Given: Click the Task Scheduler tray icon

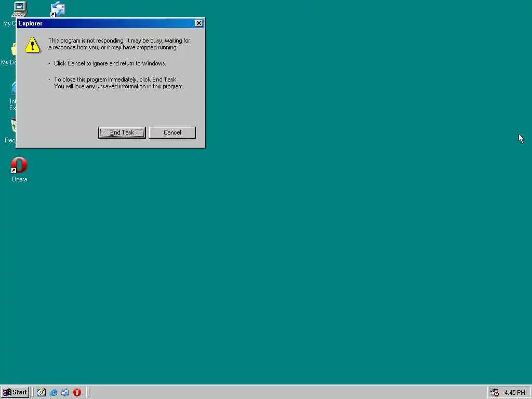Looking at the screenshot, I should pos(495,393).
